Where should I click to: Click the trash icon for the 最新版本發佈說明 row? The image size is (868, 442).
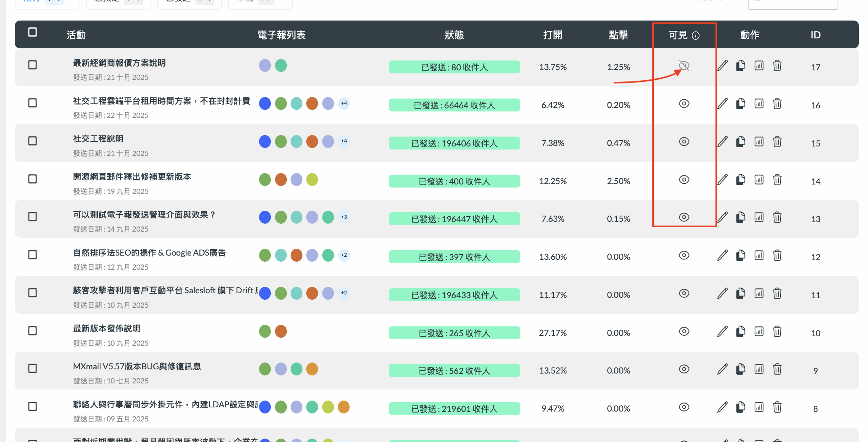pyautogui.click(x=777, y=332)
